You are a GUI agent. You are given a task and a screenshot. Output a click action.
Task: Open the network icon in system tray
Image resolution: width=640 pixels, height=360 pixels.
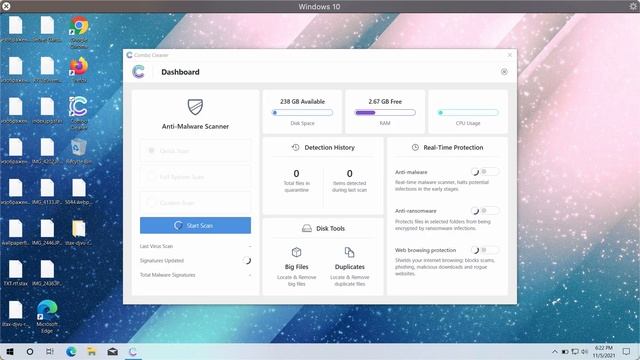tap(575, 351)
